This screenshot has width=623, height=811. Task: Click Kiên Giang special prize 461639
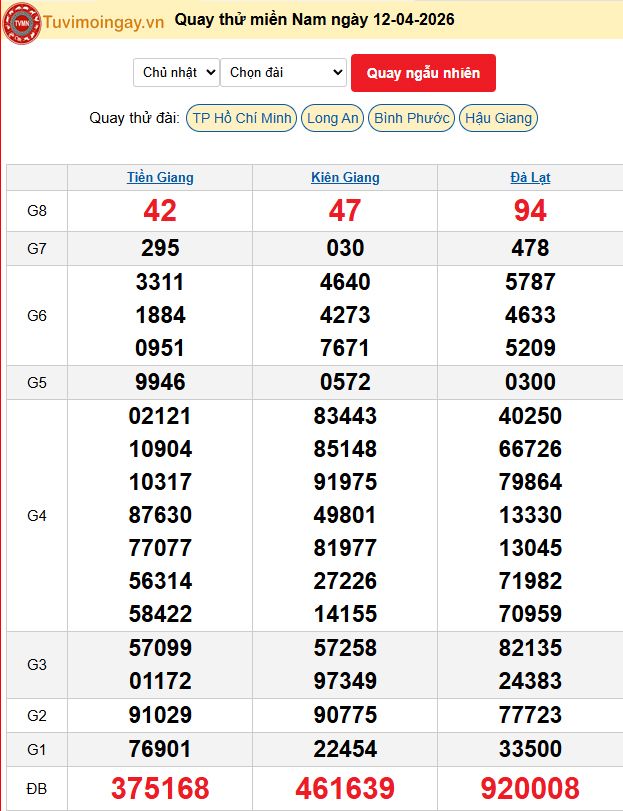345,788
